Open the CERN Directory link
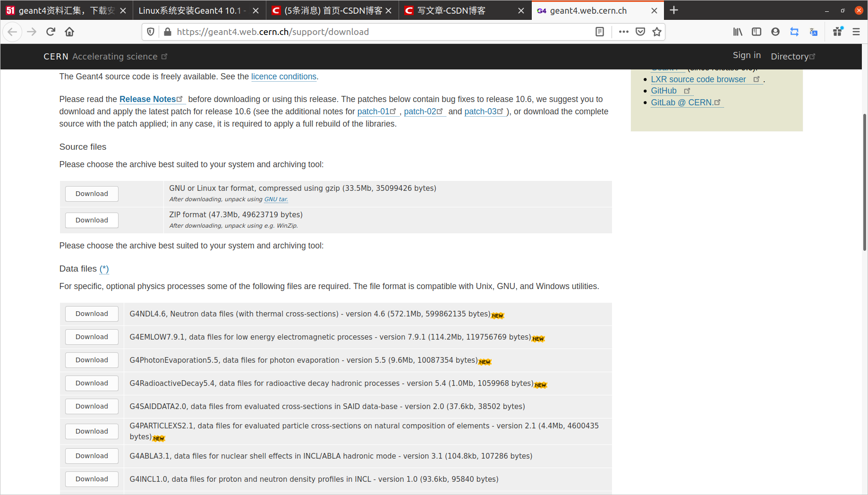Image resolution: width=868 pixels, height=495 pixels. tap(793, 56)
